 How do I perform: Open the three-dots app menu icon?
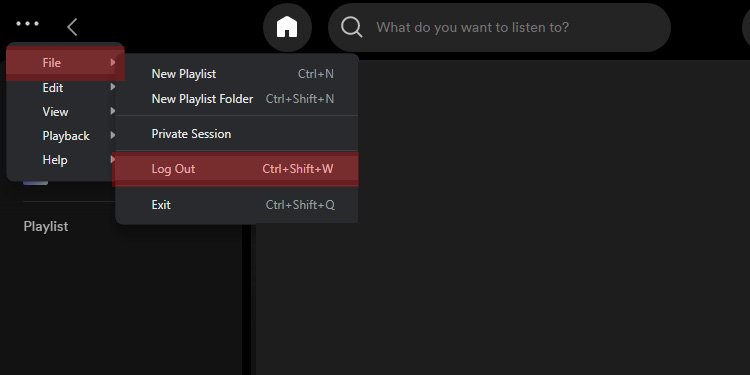click(27, 23)
